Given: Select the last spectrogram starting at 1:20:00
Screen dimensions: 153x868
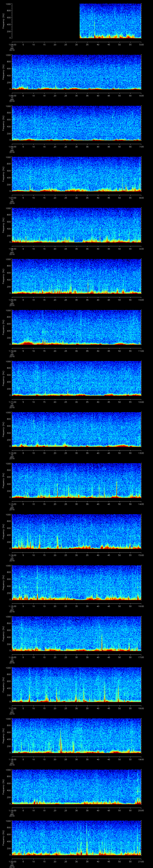Looking at the screenshot, I should [x=76, y=837].
